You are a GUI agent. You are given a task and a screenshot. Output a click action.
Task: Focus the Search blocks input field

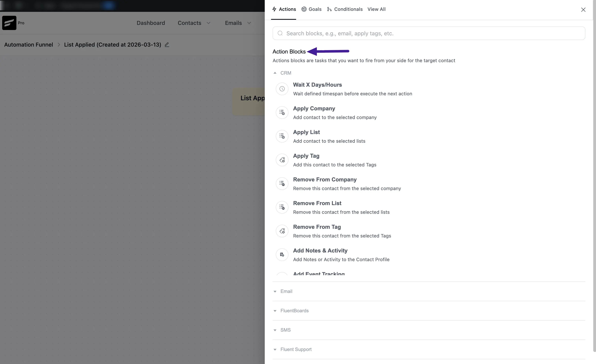(x=429, y=33)
